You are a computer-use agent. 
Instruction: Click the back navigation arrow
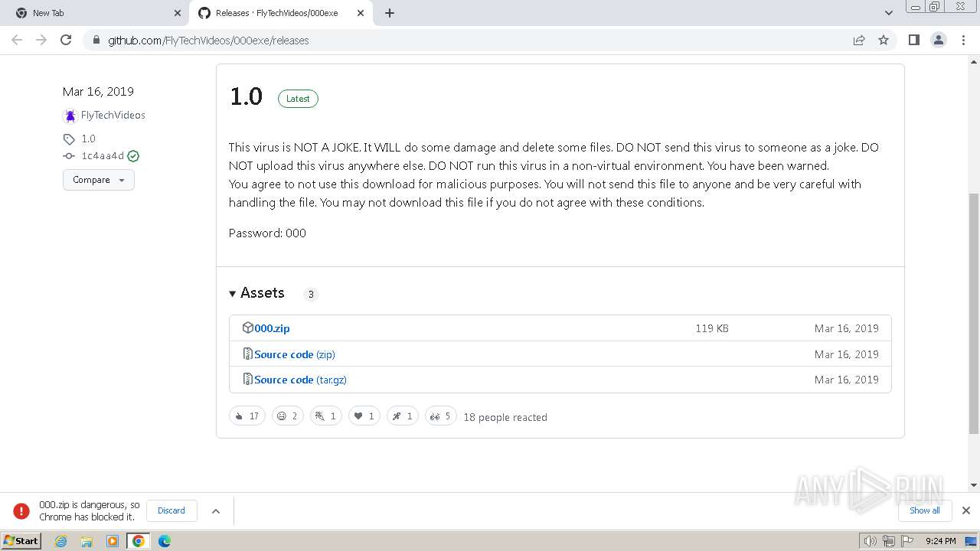(x=17, y=40)
